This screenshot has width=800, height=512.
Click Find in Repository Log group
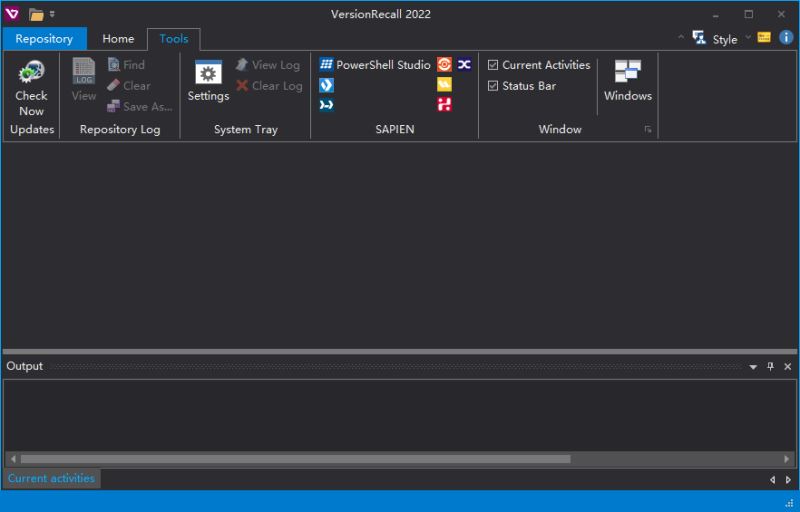[x=126, y=65]
